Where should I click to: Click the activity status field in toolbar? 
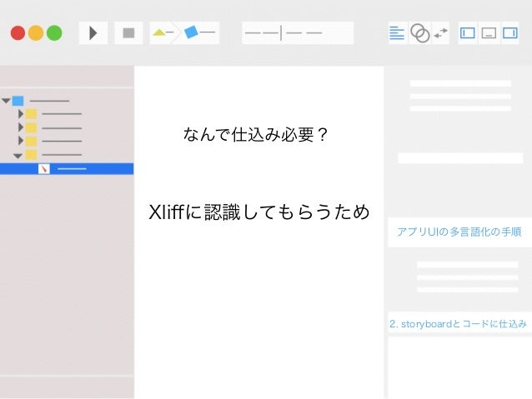(298, 33)
